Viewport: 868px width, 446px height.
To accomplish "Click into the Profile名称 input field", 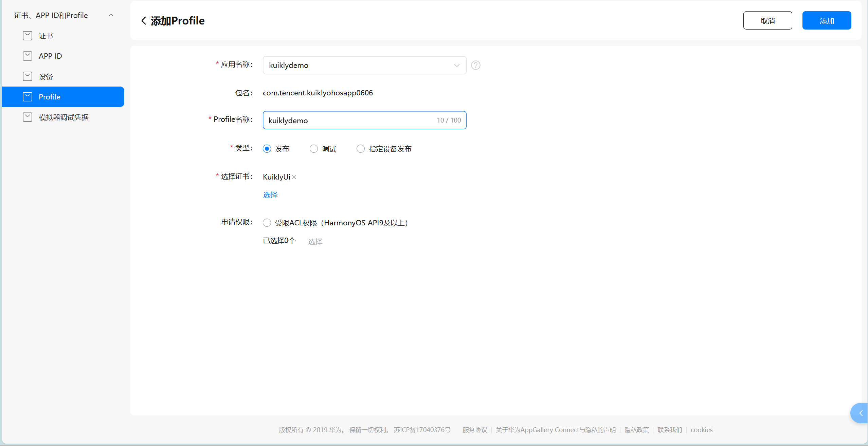I will point(350,120).
